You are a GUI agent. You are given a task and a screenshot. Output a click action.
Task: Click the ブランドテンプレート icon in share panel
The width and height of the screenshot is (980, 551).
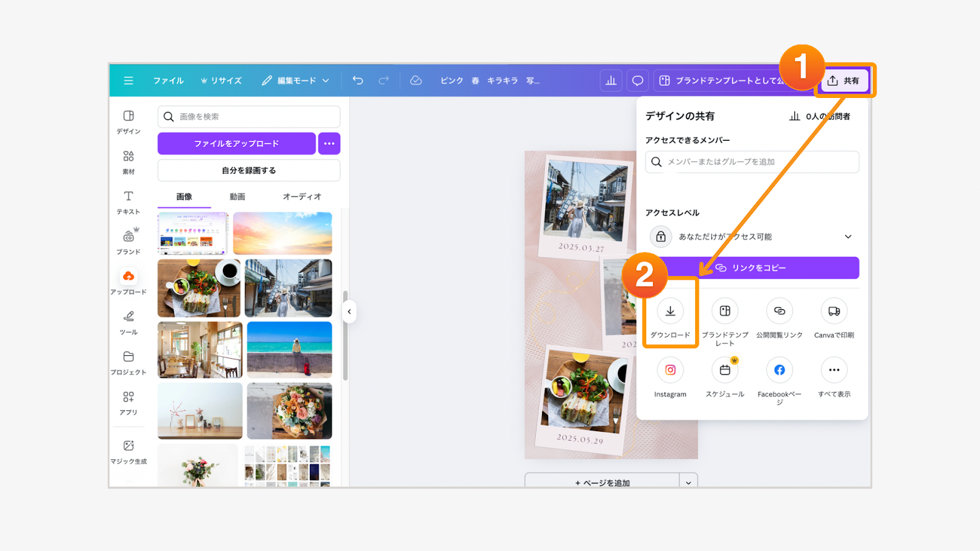tap(725, 311)
